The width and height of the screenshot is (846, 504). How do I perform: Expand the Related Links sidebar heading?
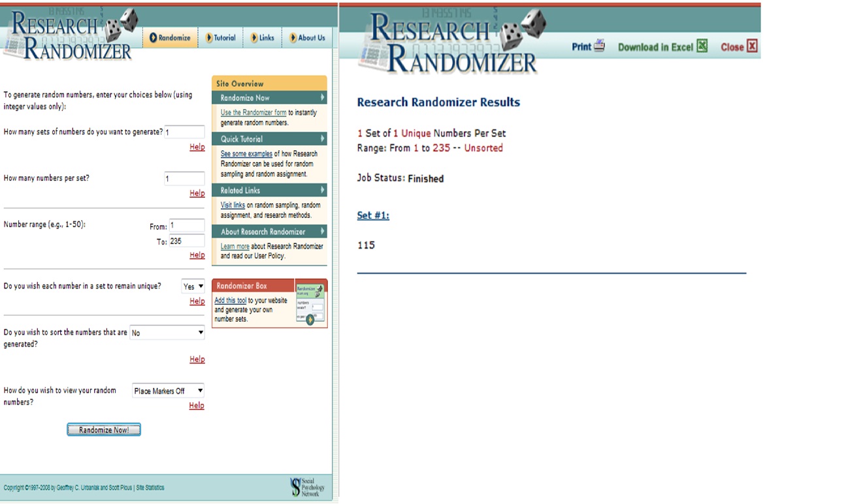(269, 191)
